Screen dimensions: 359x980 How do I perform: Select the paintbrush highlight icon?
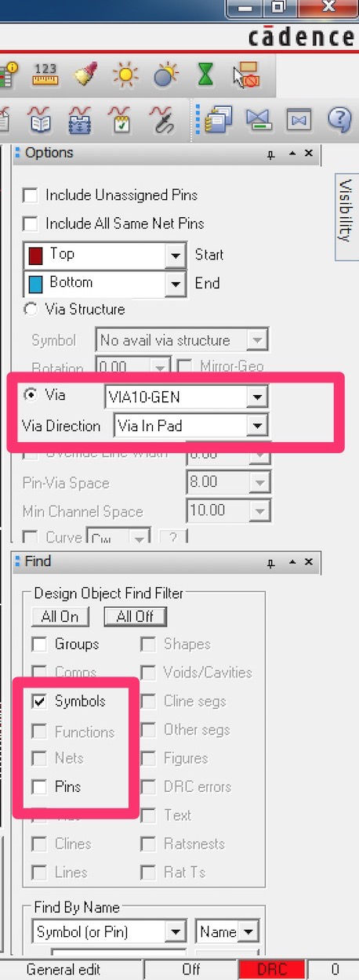(x=85, y=75)
